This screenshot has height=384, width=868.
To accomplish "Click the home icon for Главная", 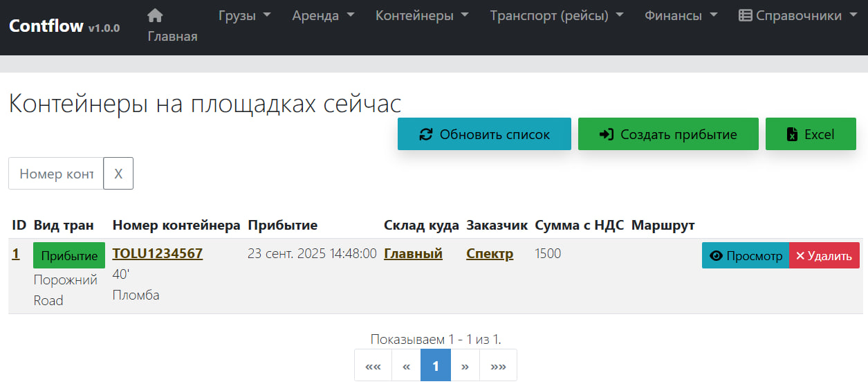I will click(x=156, y=15).
